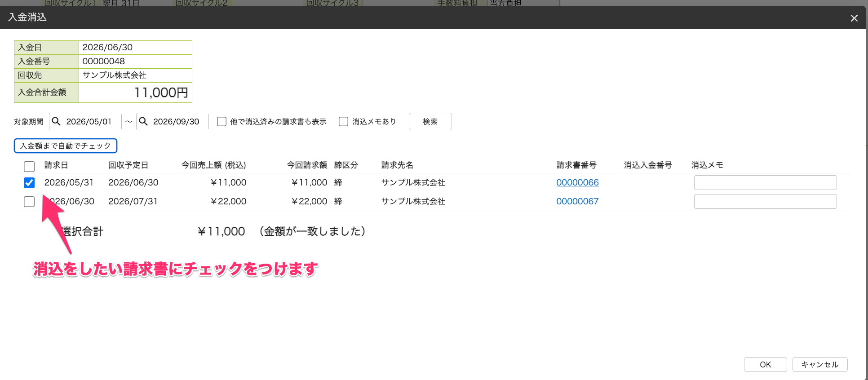Click the start date search magnifier icon

pyautogui.click(x=56, y=121)
